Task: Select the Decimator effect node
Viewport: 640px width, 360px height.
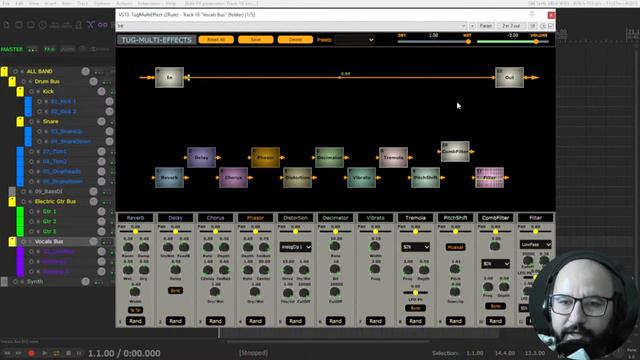Action: click(x=329, y=158)
